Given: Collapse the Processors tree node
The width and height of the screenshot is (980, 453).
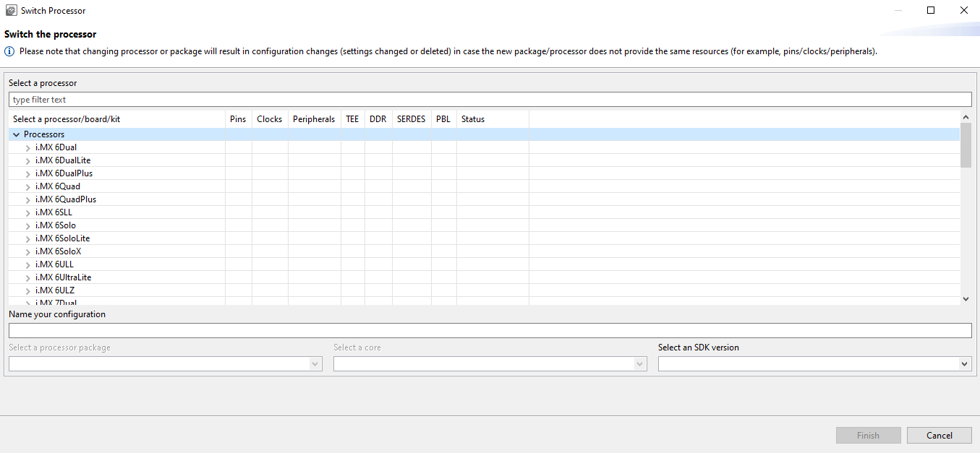Looking at the screenshot, I should click(x=16, y=134).
